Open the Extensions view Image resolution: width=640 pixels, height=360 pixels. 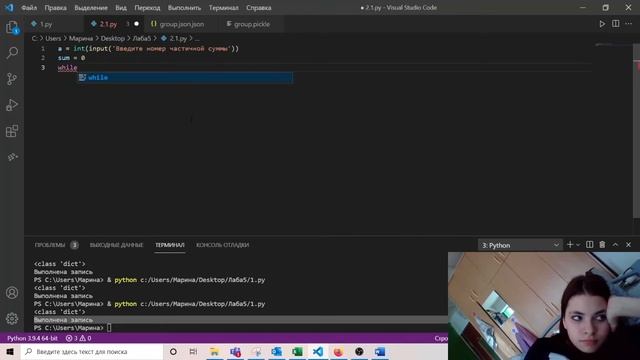click(12, 131)
